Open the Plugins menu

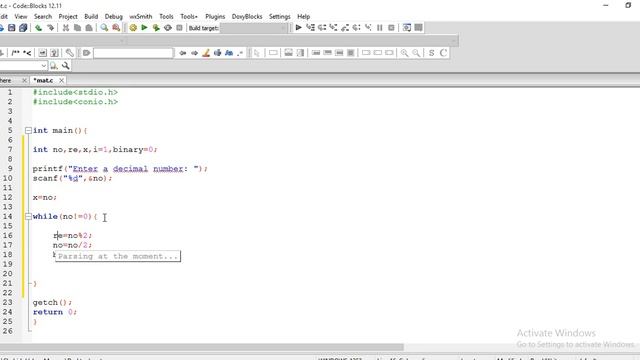click(x=215, y=16)
